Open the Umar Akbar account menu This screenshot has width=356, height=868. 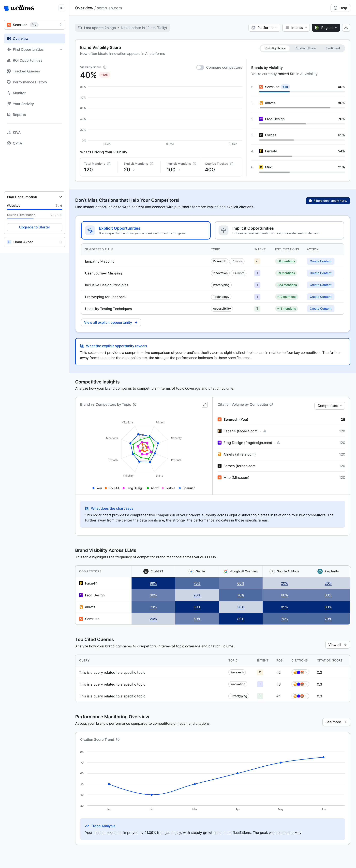click(x=34, y=242)
